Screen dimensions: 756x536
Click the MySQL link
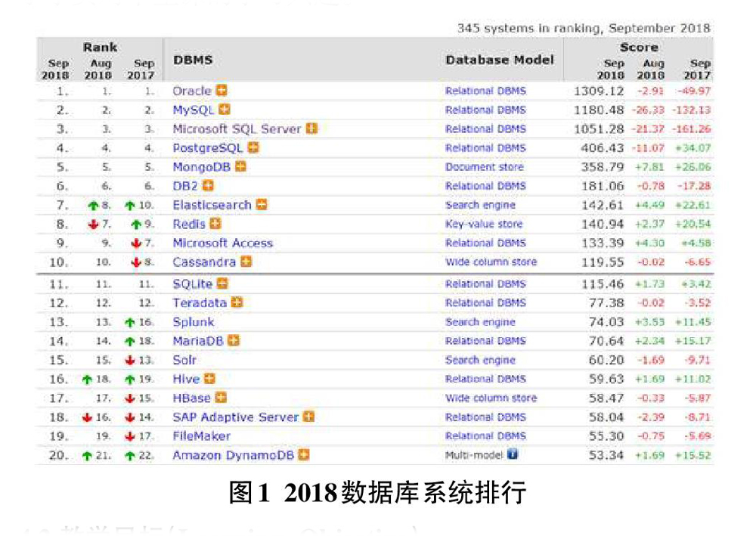[x=194, y=110]
